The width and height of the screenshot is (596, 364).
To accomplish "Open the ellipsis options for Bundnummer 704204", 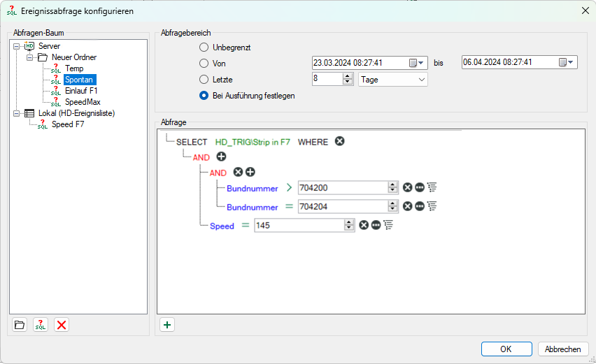I will (420, 206).
